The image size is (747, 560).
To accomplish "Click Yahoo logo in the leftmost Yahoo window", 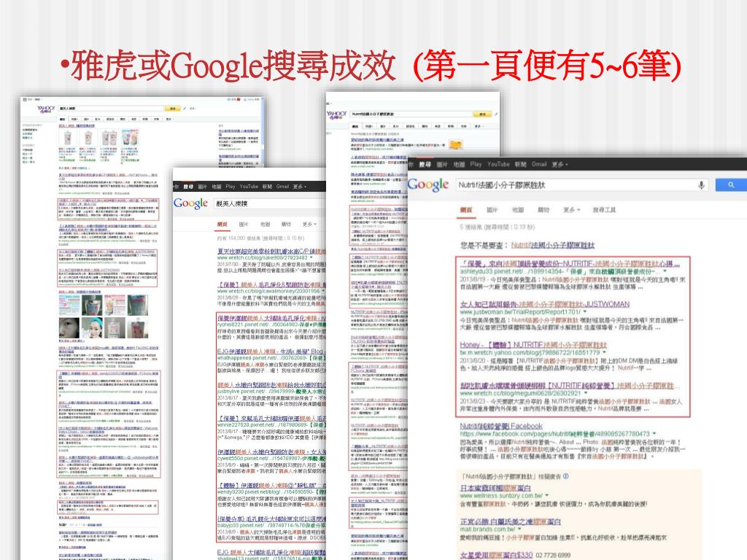I will point(46,109).
